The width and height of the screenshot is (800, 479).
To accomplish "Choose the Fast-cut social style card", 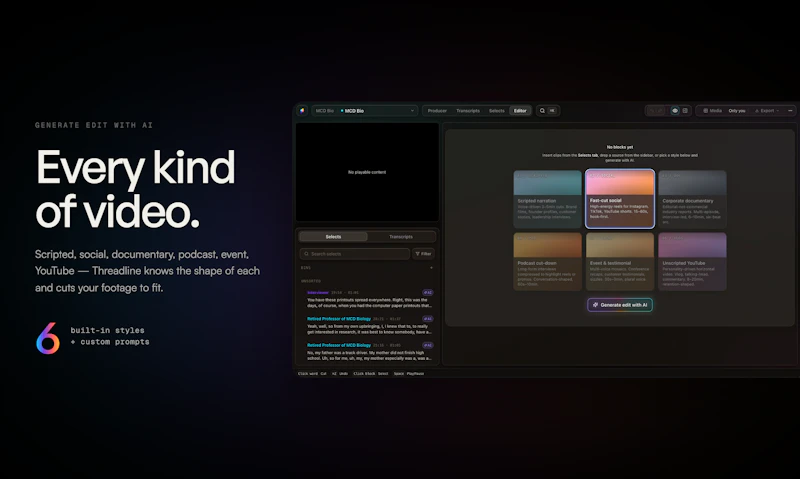I will [x=620, y=199].
